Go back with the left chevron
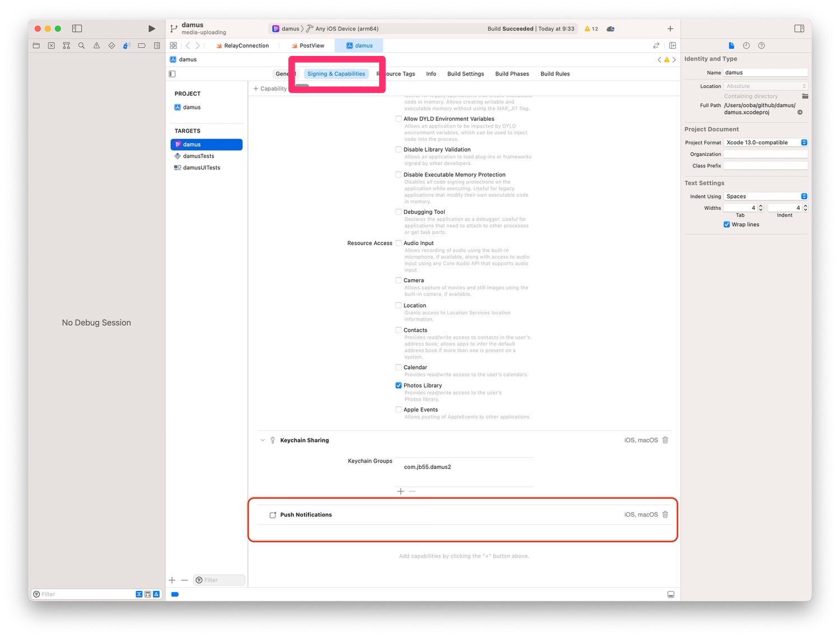Screen dimensions: 840x638 point(188,46)
